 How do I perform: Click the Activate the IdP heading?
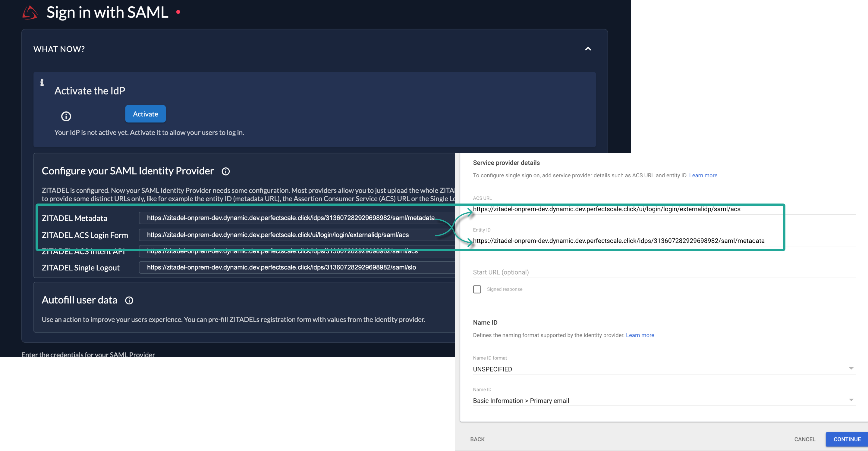click(90, 91)
